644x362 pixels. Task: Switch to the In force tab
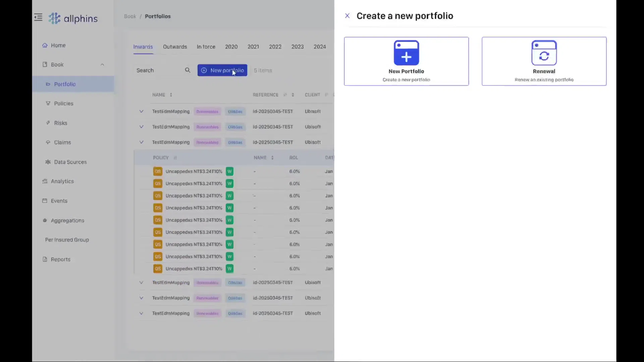pyautogui.click(x=206, y=47)
